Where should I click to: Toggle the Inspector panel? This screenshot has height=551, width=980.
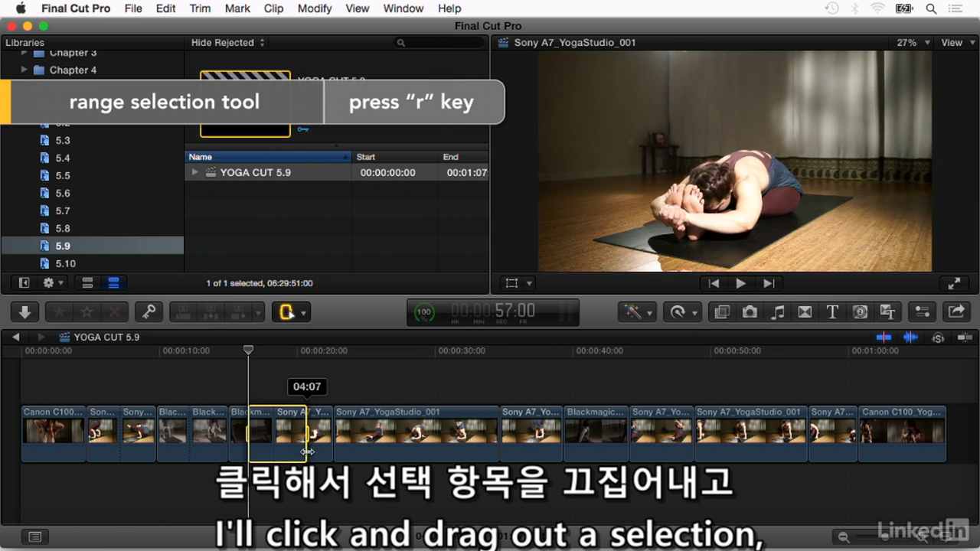[923, 311]
